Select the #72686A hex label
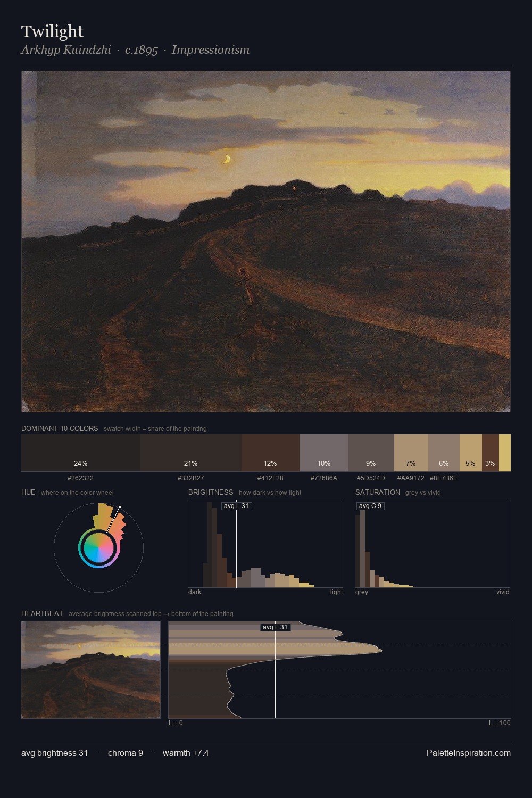The width and height of the screenshot is (532, 798). coord(324,478)
